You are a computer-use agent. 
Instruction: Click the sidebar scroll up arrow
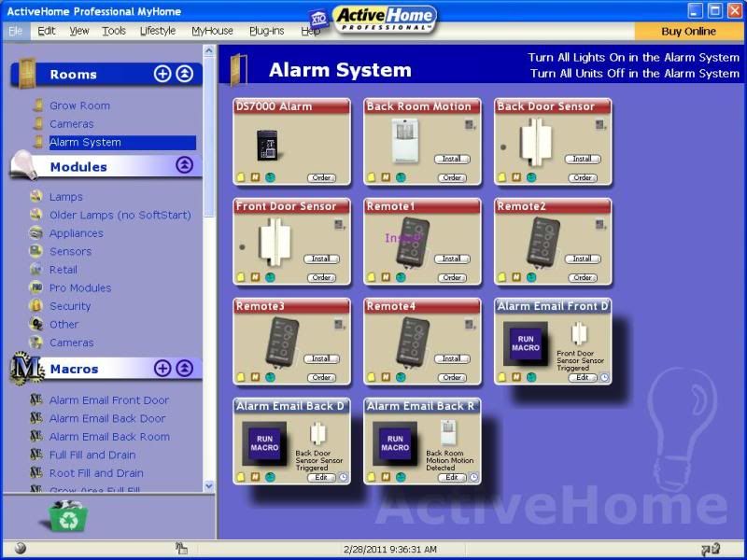(208, 50)
